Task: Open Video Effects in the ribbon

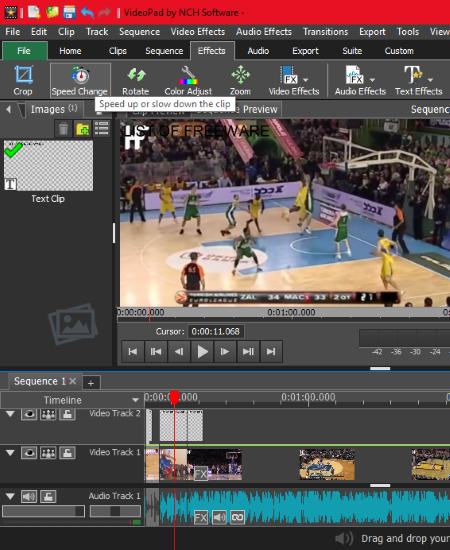Action: 294,81
